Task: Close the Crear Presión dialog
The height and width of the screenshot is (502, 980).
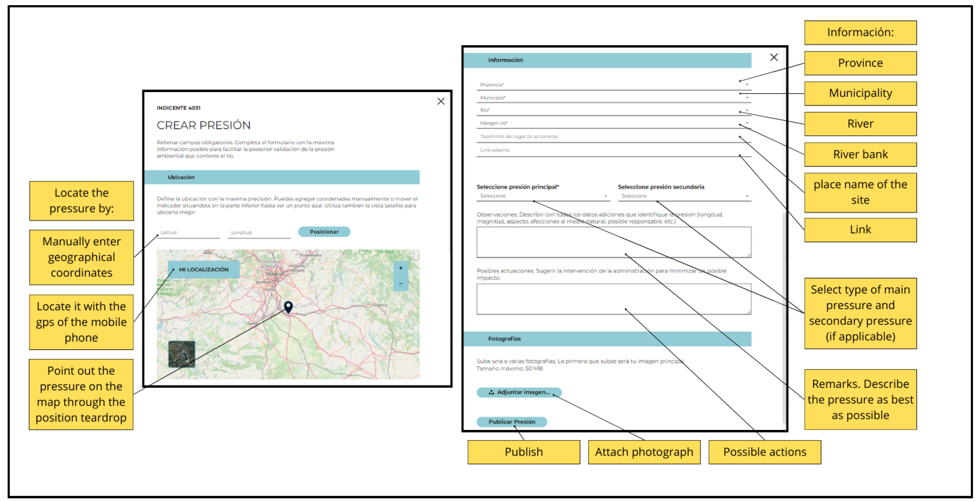Action: (x=441, y=101)
